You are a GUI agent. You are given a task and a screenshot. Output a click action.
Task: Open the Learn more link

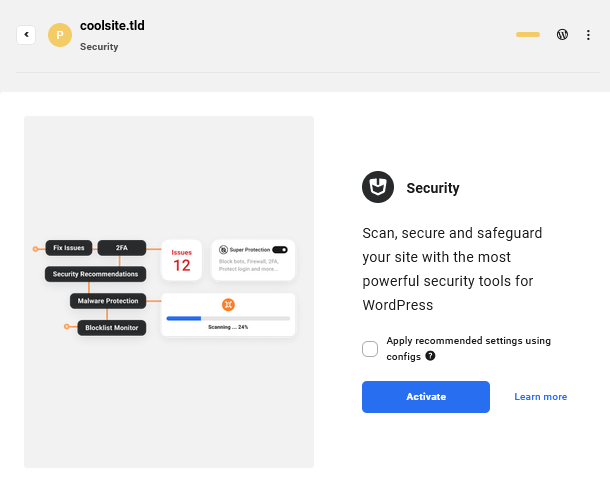point(540,397)
